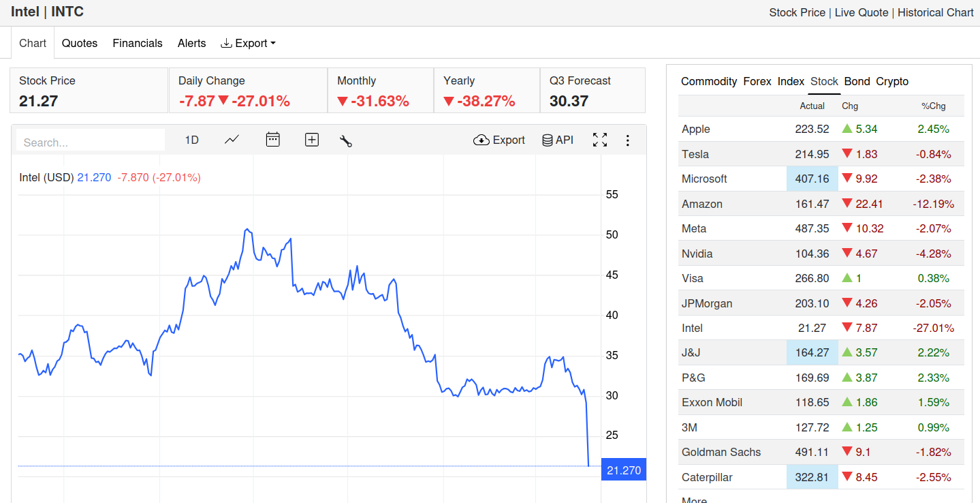The width and height of the screenshot is (980, 503).
Task: Click the 21.270 current price label on axis
Action: pos(624,470)
